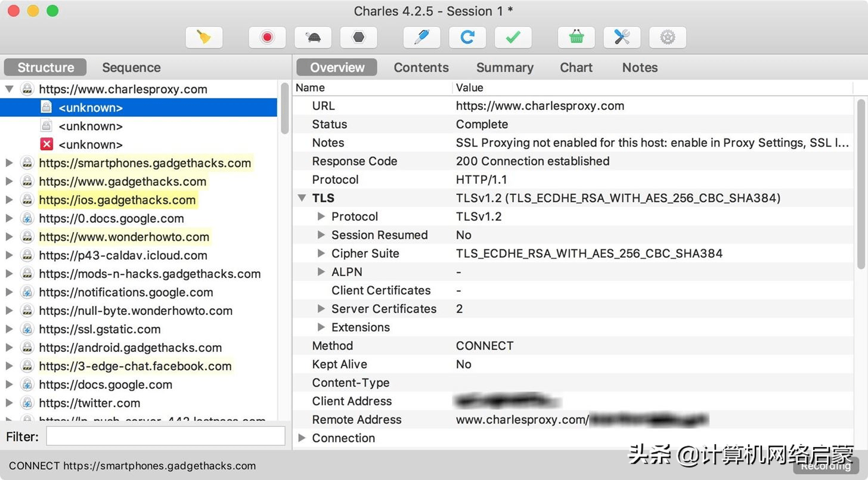Expand the www.wonderhowto.com host
868x480 pixels.
point(9,237)
